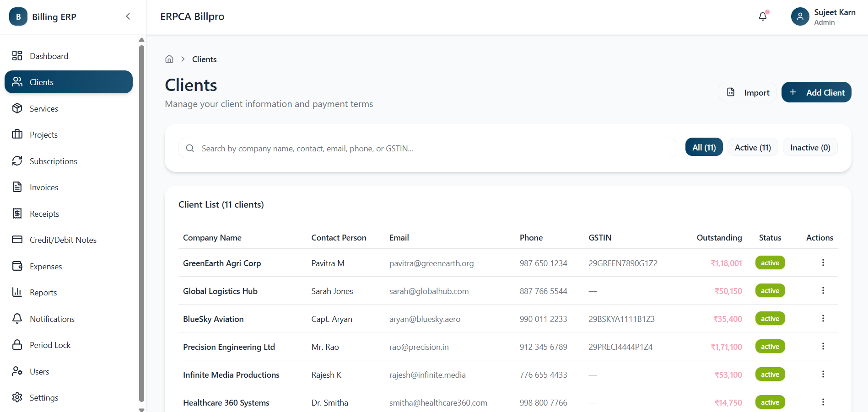This screenshot has width=868, height=412.
Task: Open Receipts from the sidebar
Action: [x=44, y=214]
